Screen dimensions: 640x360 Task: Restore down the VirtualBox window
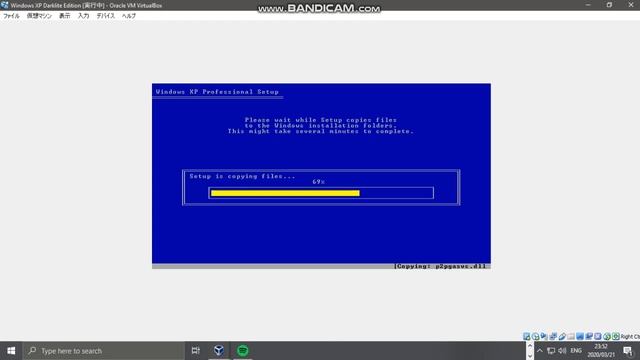tap(609, 5)
